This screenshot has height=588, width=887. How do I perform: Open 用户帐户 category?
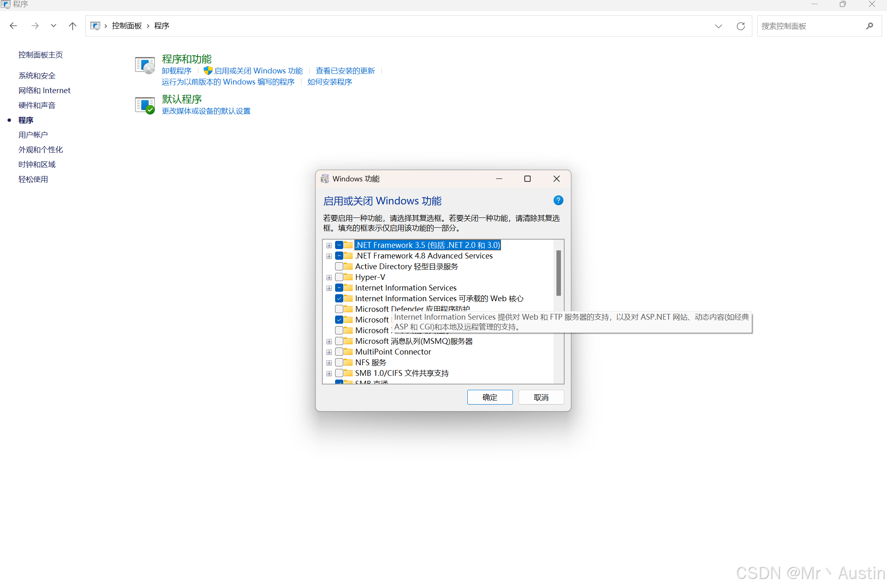33,135
